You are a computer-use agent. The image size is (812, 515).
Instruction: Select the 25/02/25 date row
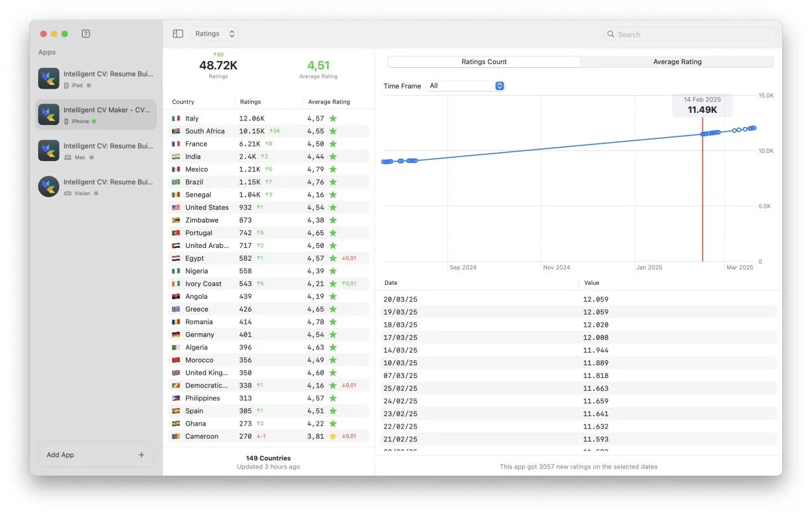point(579,388)
